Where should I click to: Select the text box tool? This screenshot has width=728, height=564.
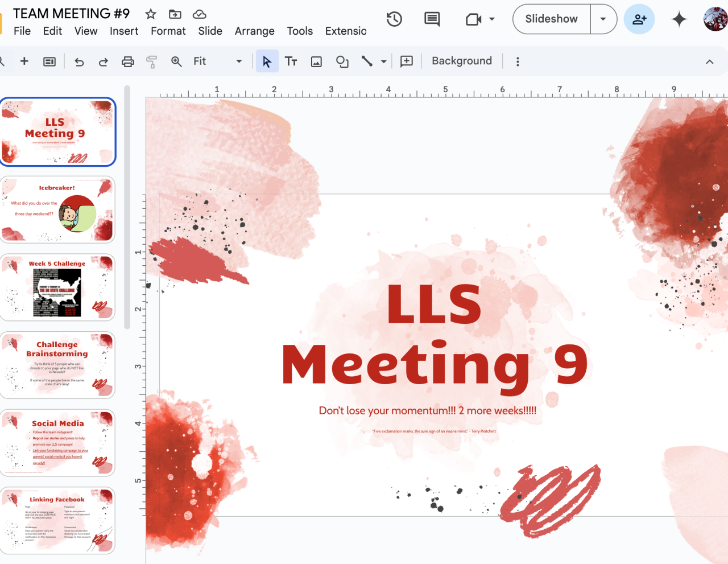[291, 61]
